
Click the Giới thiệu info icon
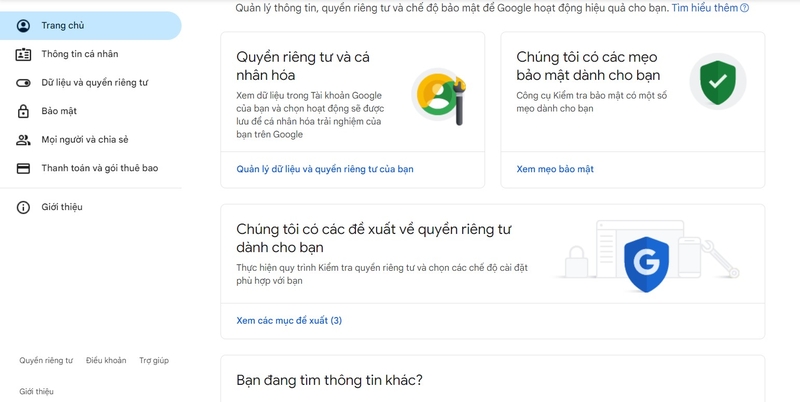pyautogui.click(x=23, y=207)
